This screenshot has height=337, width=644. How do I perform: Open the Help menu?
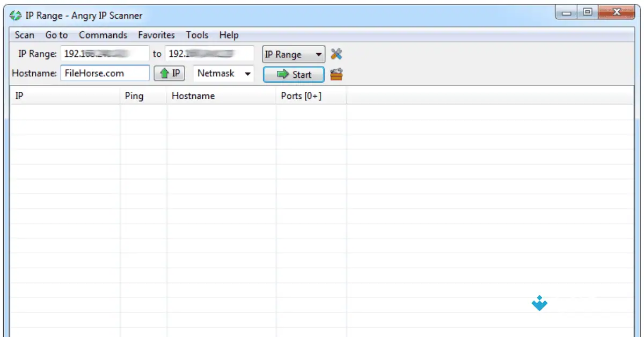coord(229,35)
